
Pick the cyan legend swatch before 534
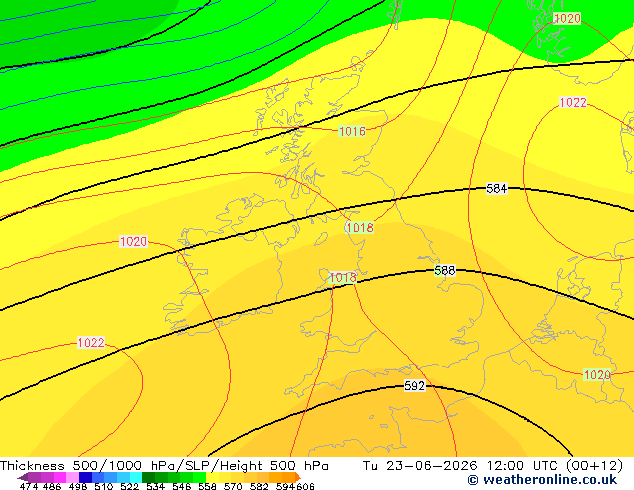(x=136, y=477)
